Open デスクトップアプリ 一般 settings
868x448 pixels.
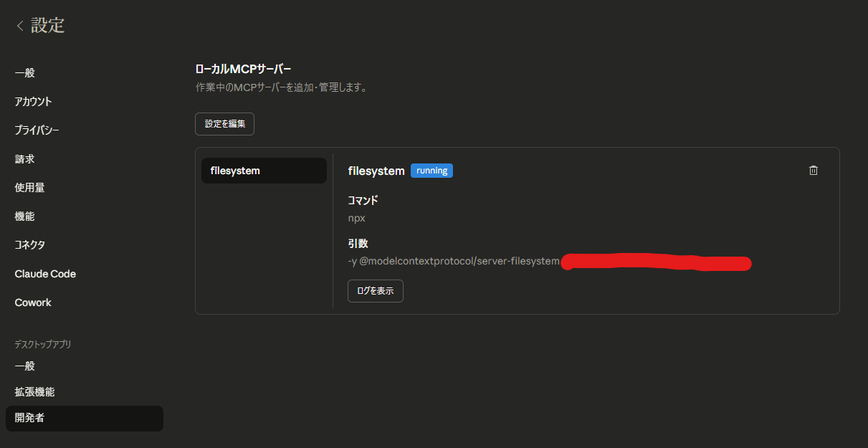tap(23, 366)
